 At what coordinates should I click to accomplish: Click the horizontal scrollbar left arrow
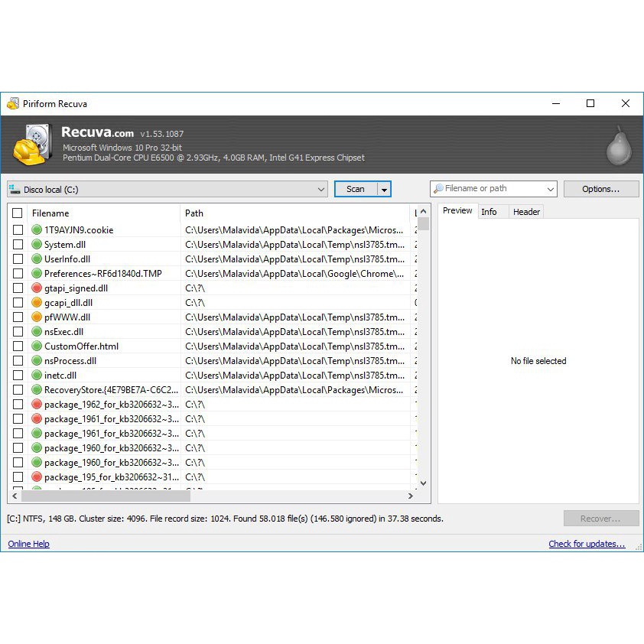[x=15, y=496]
